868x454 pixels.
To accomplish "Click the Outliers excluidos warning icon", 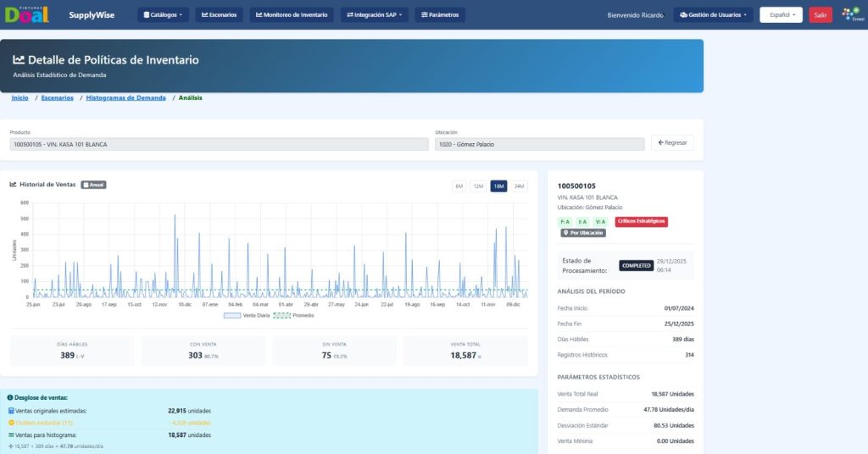I will pyautogui.click(x=10, y=423).
